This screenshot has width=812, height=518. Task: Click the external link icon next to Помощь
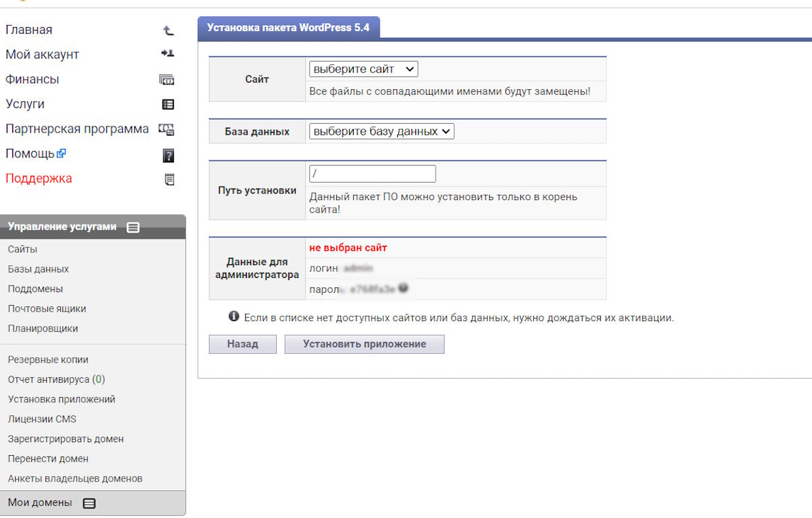62,154
